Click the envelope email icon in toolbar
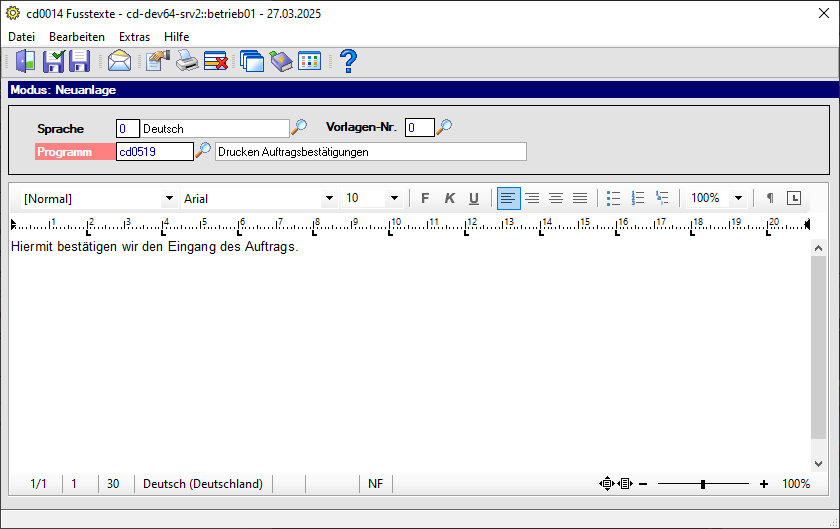The height and width of the screenshot is (529, 840). (119, 61)
